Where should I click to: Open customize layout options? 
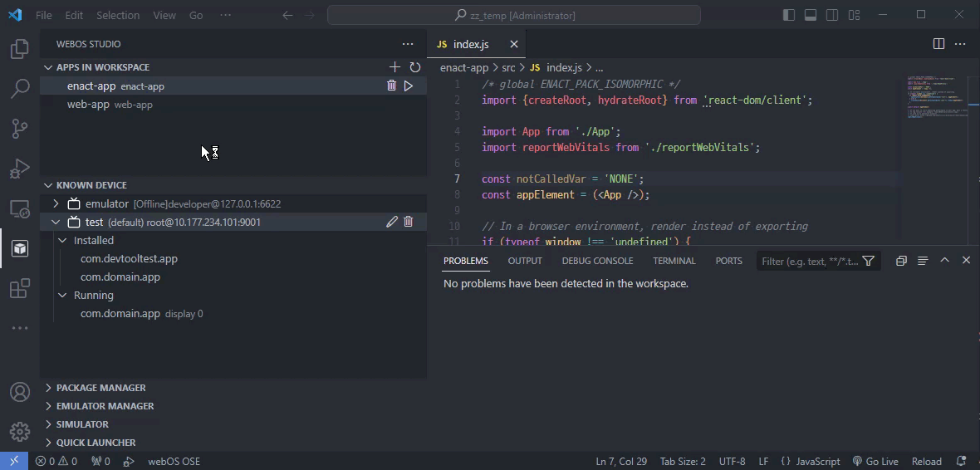pos(854,15)
